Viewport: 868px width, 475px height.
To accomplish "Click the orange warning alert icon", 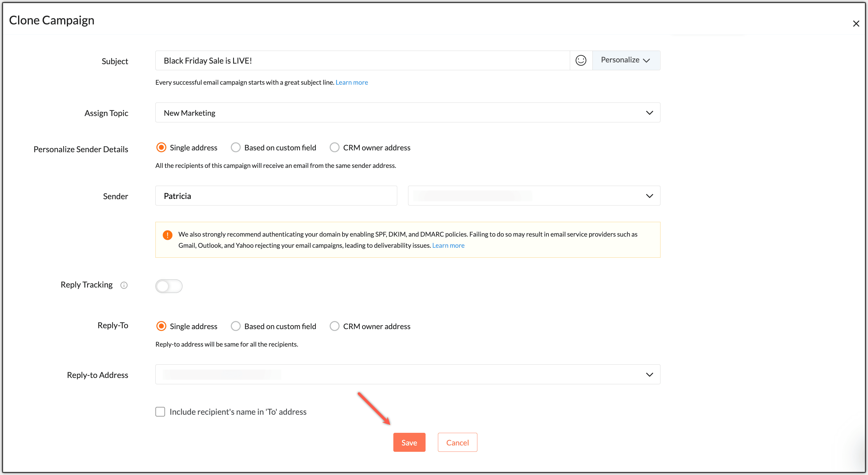I will [x=167, y=235].
